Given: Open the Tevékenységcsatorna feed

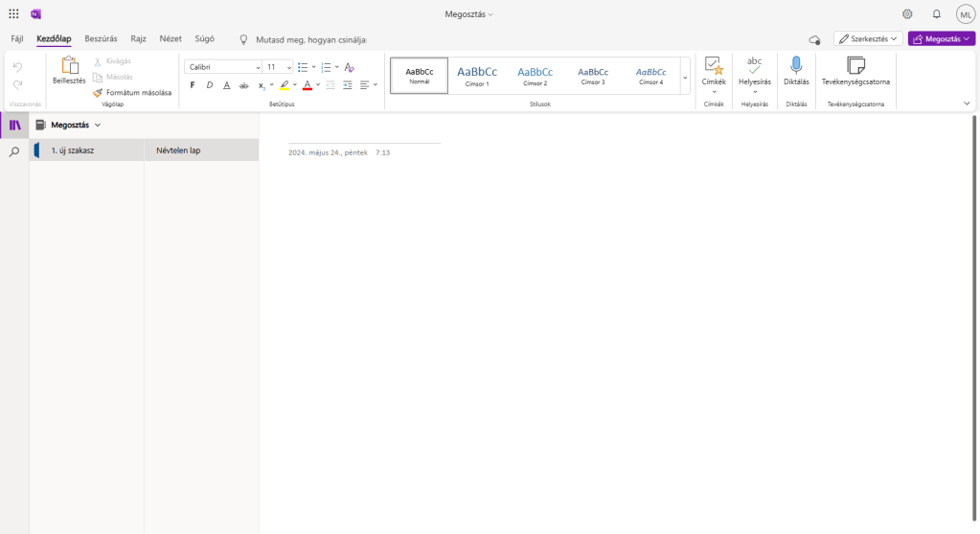Looking at the screenshot, I should (x=855, y=71).
